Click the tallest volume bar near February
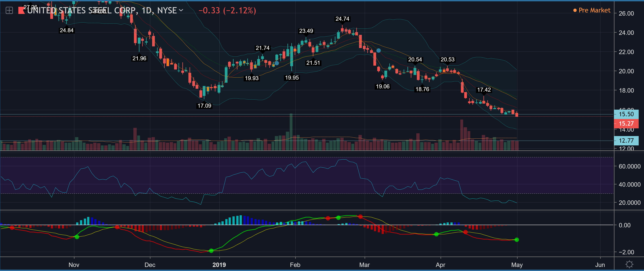This screenshot has width=644, height=271. click(x=291, y=132)
